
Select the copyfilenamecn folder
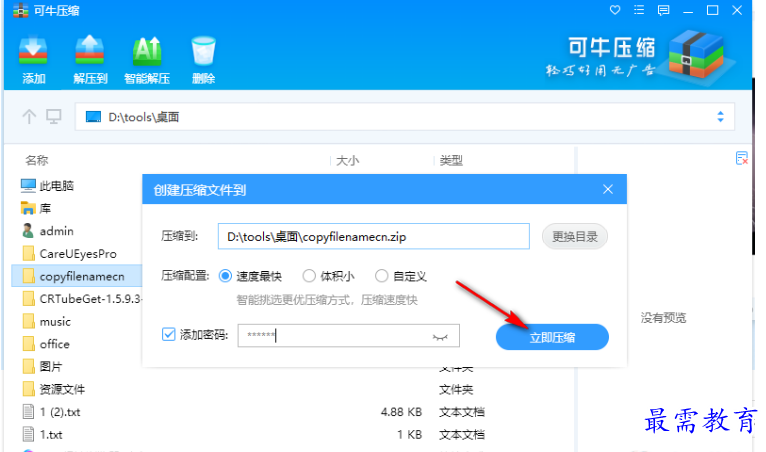click(x=77, y=277)
